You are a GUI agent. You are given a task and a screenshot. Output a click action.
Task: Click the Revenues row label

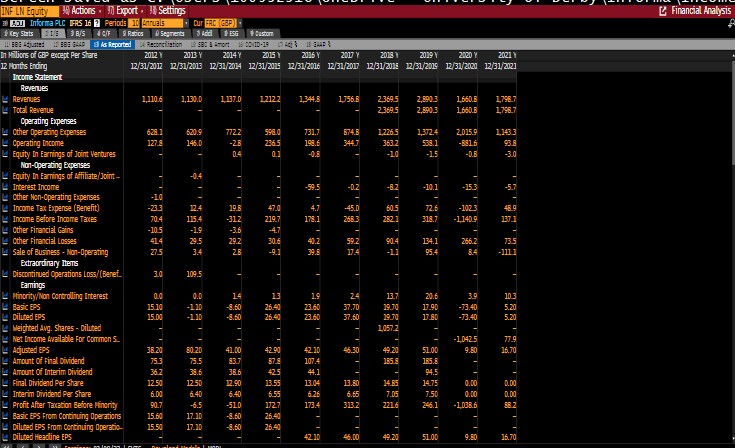(x=26, y=99)
